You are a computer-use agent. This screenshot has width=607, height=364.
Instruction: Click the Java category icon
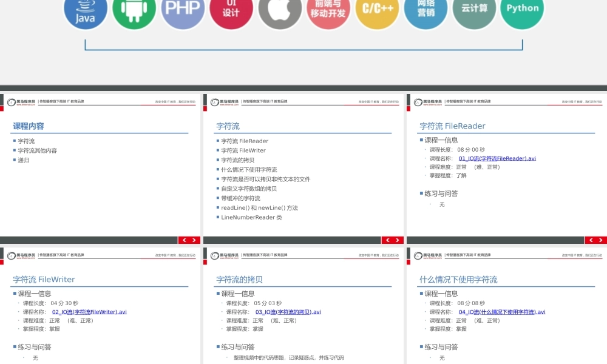(x=85, y=12)
